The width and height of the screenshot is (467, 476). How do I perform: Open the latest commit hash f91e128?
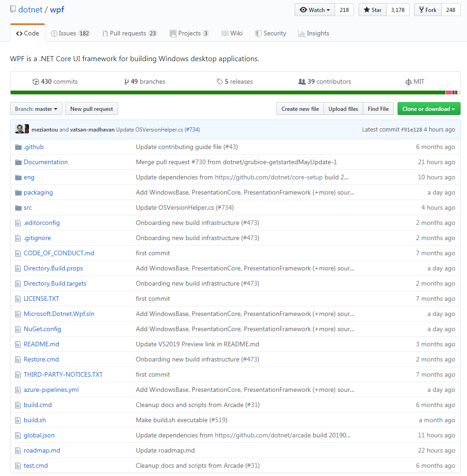click(411, 130)
